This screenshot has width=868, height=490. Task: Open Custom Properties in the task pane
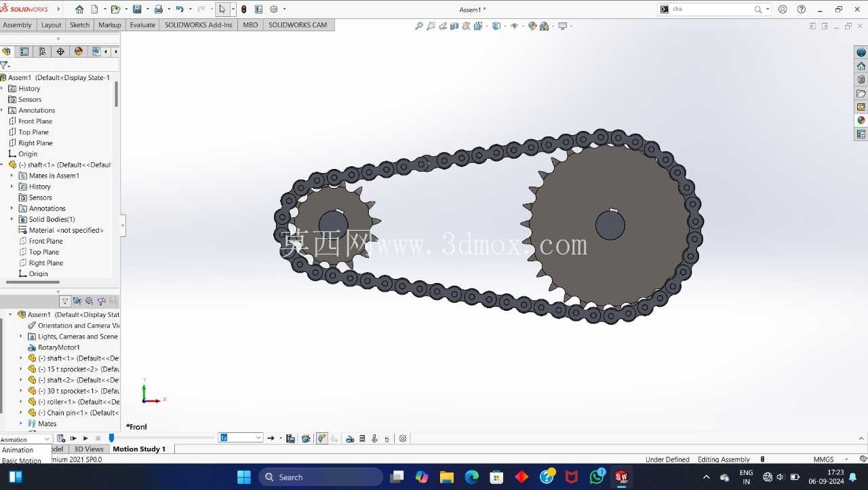point(861,134)
